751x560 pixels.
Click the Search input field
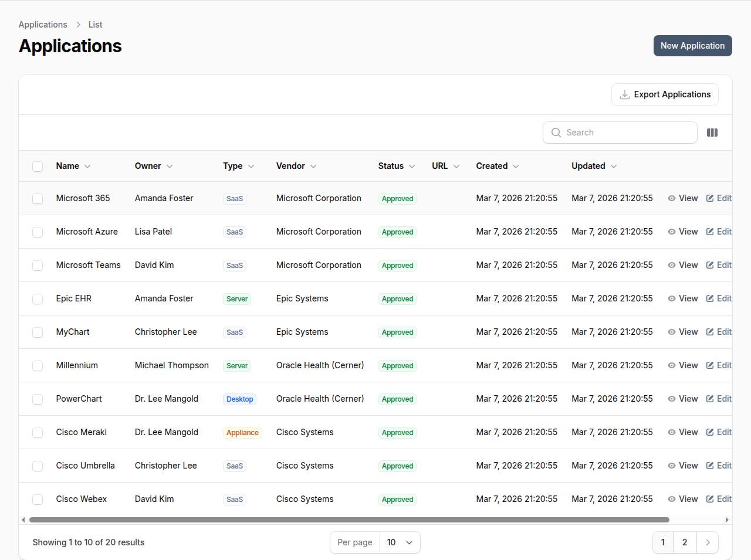pos(620,133)
